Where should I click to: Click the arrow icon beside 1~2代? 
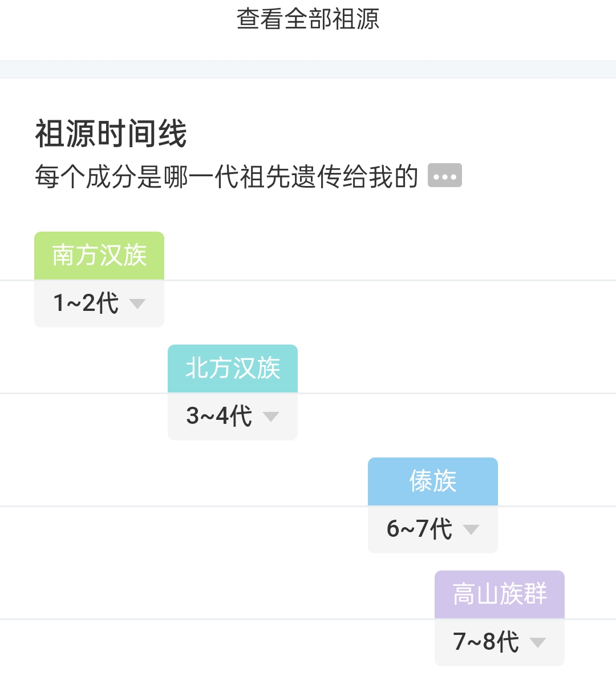click(x=137, y=303)
